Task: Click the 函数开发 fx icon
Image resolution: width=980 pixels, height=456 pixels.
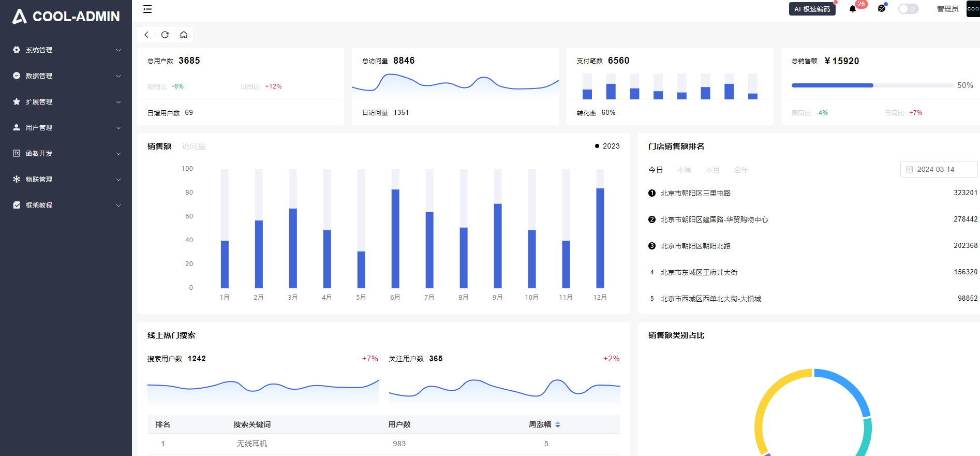Action: point(17,153)
